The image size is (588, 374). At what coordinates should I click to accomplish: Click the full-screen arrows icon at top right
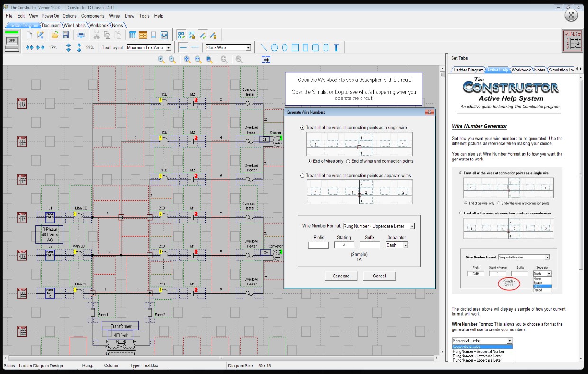click(x=571, y=15)
